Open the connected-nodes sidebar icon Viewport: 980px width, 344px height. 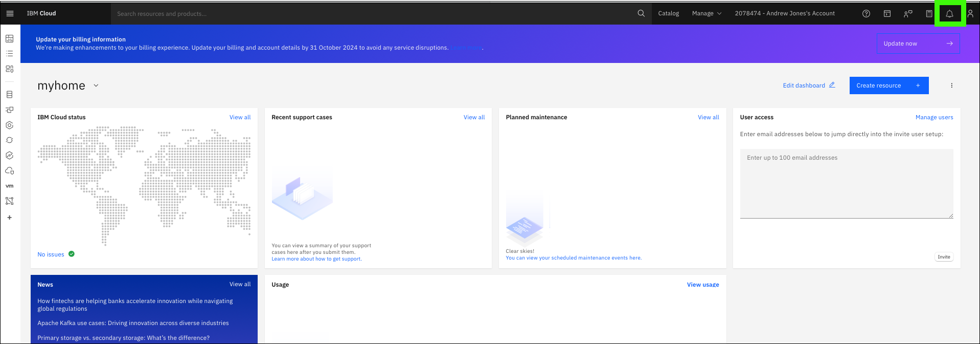9,201
